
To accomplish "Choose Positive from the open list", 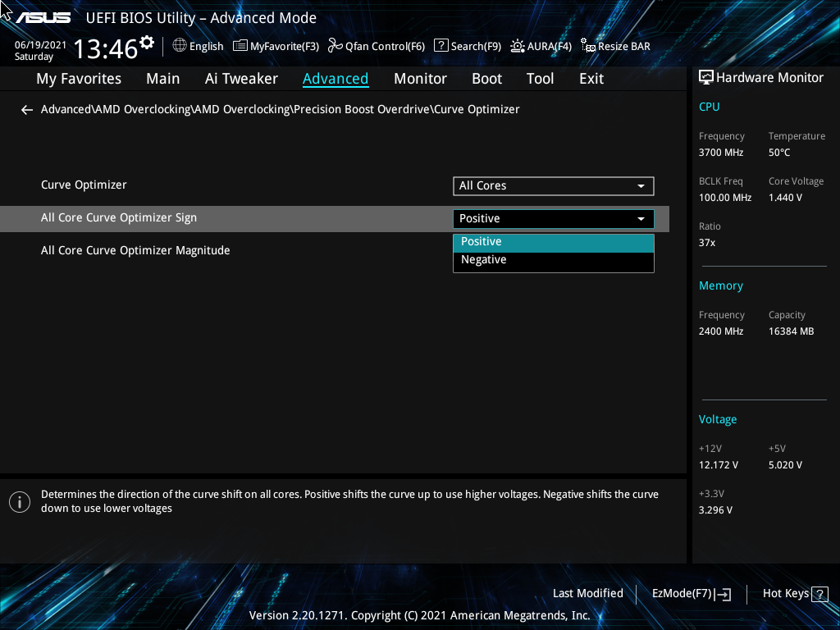I will 554,242.
